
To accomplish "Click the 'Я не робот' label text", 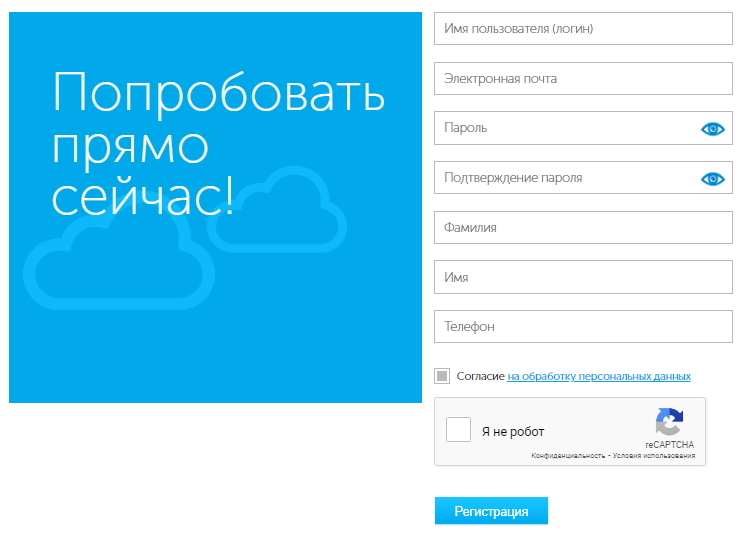I will tap(513, 432).
